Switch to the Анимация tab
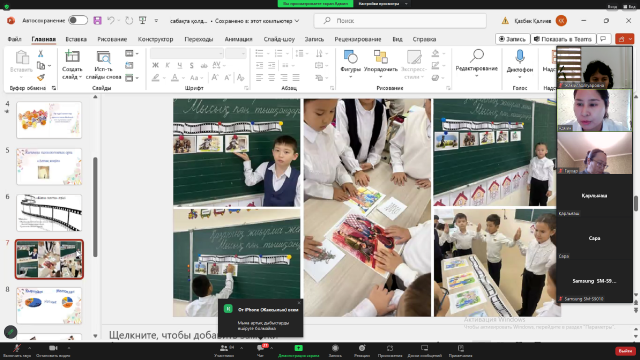Image resolution: width=640 pixels, height=360 pixels. click(238, 39)
